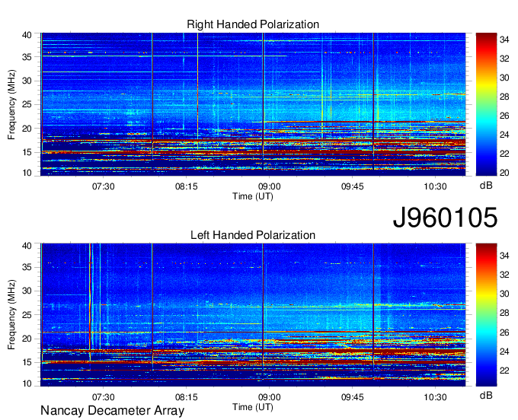Click the 34 value on upper color bar
The image size is (518, 420).
tap(504, 40)
